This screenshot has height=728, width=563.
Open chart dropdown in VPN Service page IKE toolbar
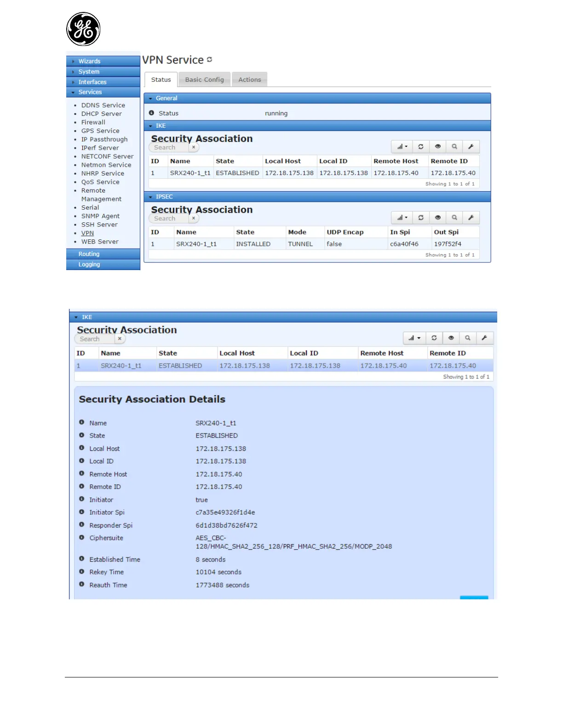pyautogui.click(x=402, y=147)
